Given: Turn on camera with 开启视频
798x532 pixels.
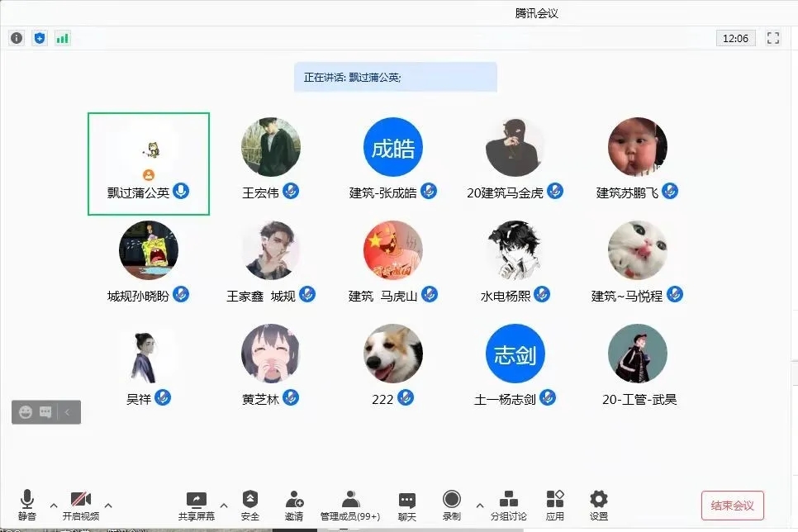Looking at the screenshot, I should [81, 505].
